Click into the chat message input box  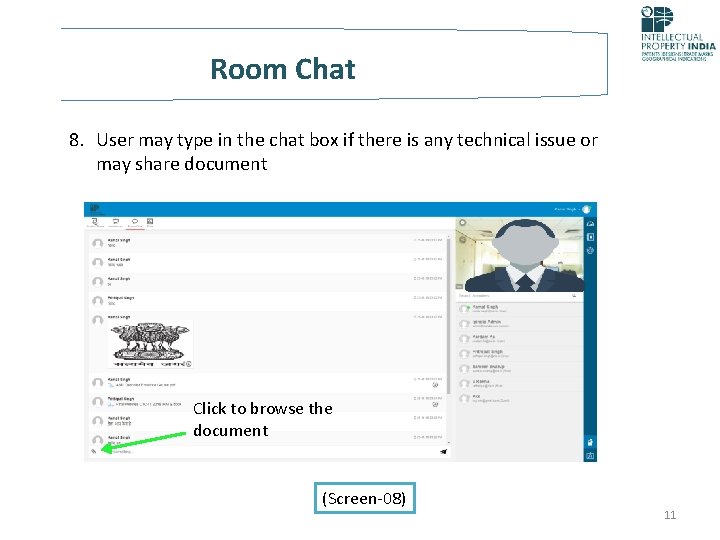(271, 452)
